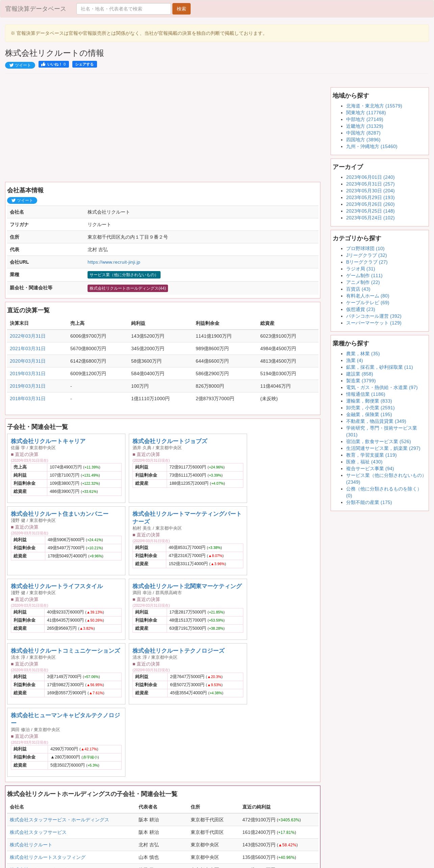This screenshot has height=868, width=434.
Task: Open 株式会社リクルートコミュニケーションズ page
Action: pos(65,651)
